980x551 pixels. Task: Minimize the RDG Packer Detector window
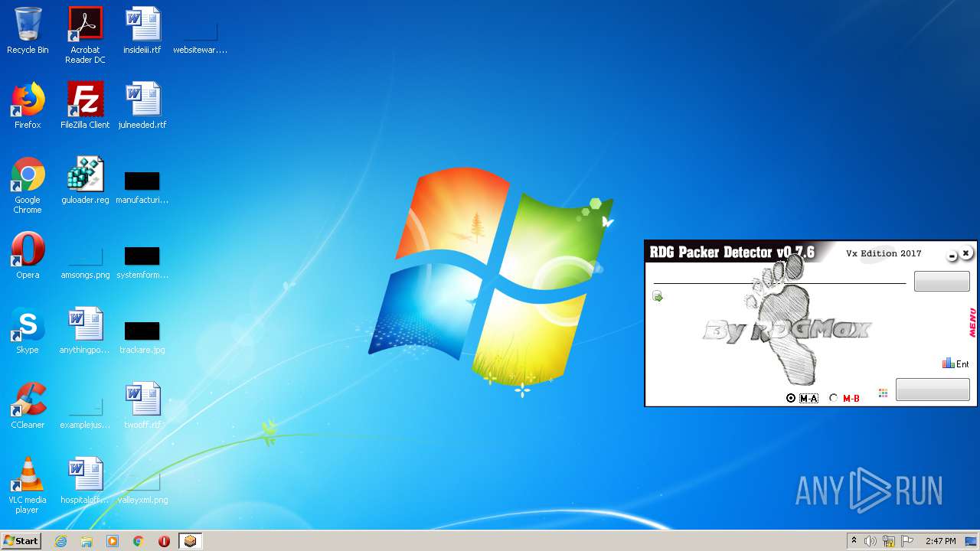[x=952, y=256]
